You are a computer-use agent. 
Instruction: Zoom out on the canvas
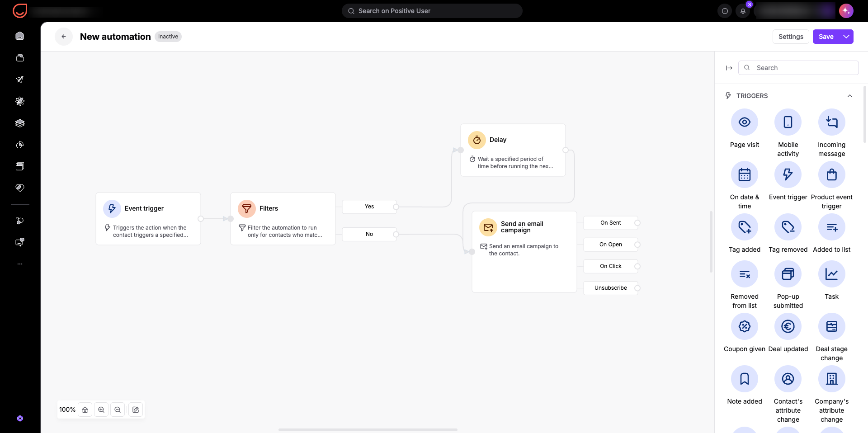[x=118, y=409]
